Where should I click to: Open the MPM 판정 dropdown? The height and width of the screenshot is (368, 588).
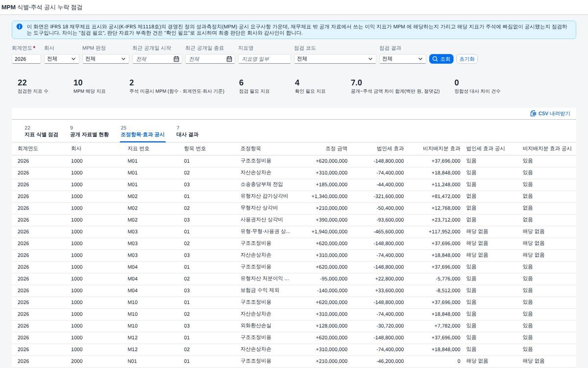pos(105,59)
